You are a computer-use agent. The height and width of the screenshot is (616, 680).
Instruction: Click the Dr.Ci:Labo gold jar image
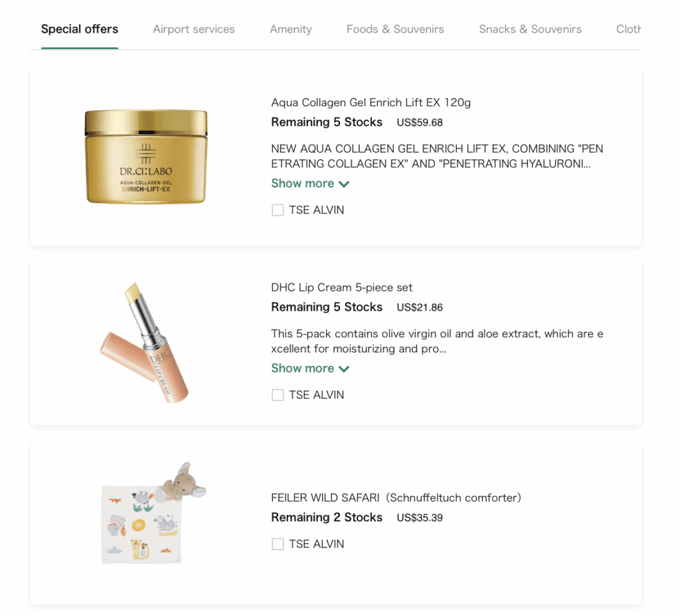[146, 157]
